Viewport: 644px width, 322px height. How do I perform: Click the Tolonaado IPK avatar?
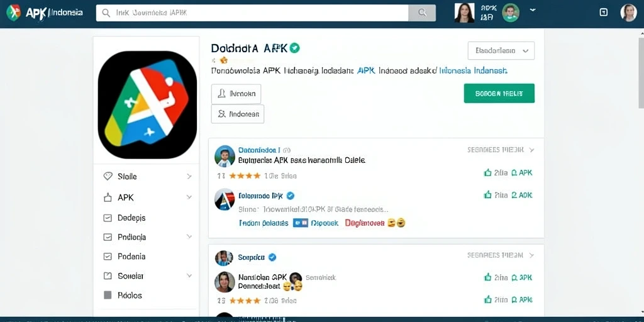point(225,200)
